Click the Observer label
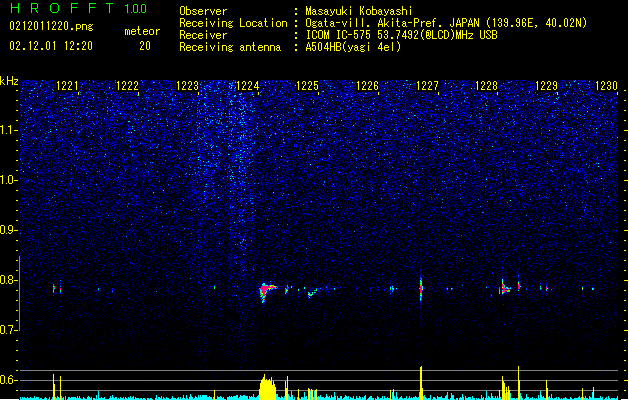 203,11
